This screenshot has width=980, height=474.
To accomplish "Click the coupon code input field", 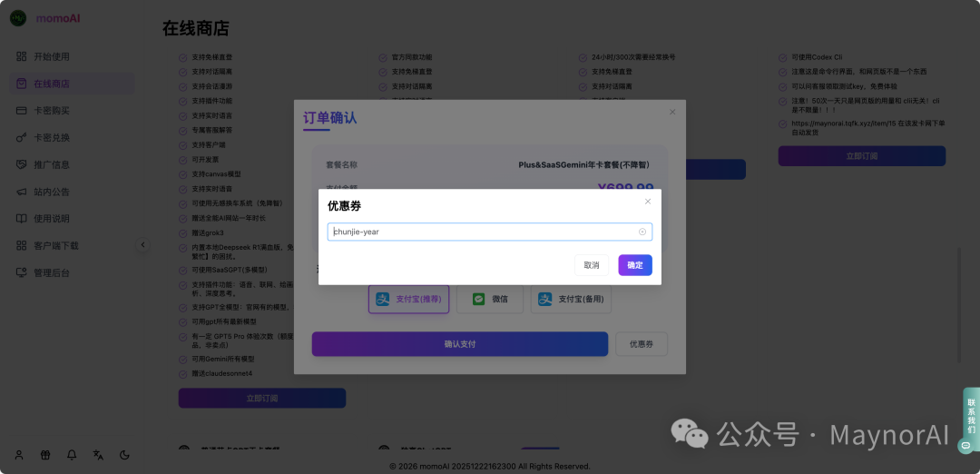I will point(490,232).
